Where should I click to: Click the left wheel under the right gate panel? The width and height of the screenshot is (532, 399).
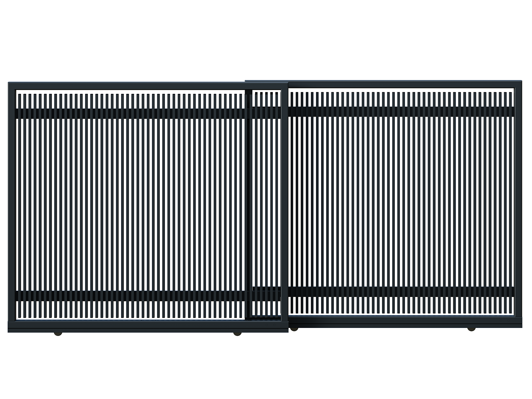(x=294, y=329)
